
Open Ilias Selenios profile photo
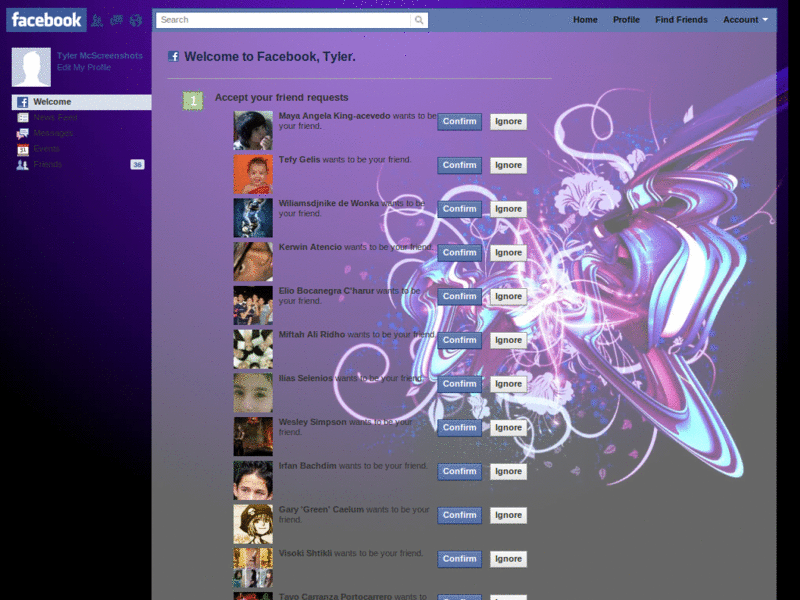pyautogui.click(x=253, y=393)
